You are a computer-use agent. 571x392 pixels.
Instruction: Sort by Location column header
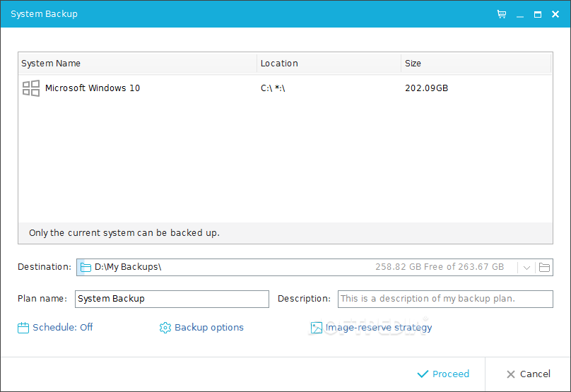[329, 64]
